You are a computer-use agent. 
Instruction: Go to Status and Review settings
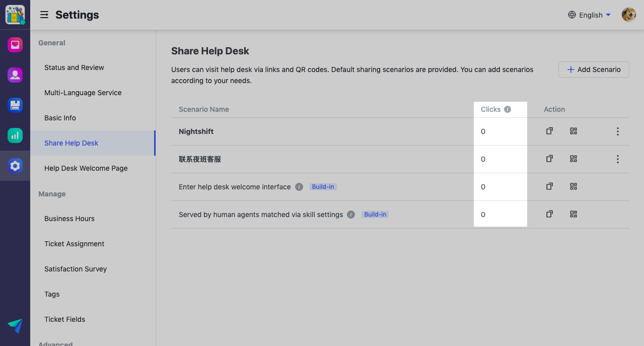click(x=74, y=67)
